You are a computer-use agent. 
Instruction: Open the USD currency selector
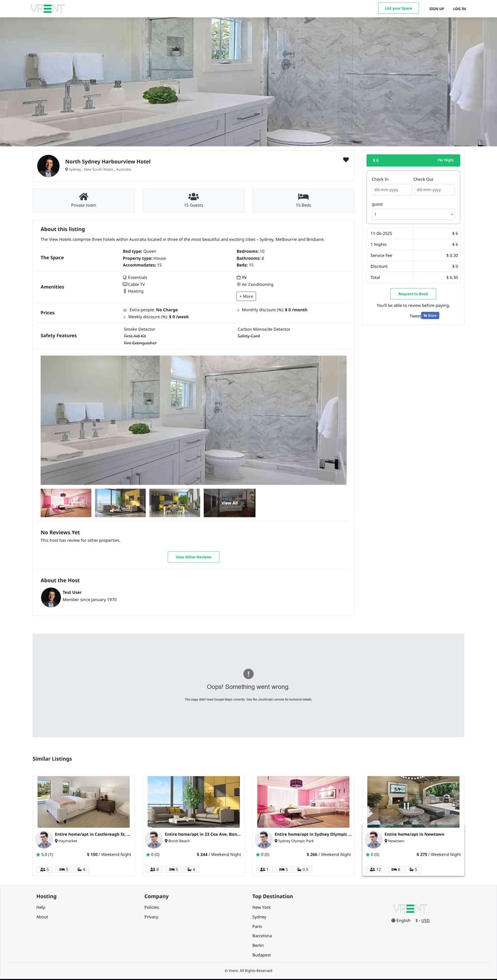(425, 920)
